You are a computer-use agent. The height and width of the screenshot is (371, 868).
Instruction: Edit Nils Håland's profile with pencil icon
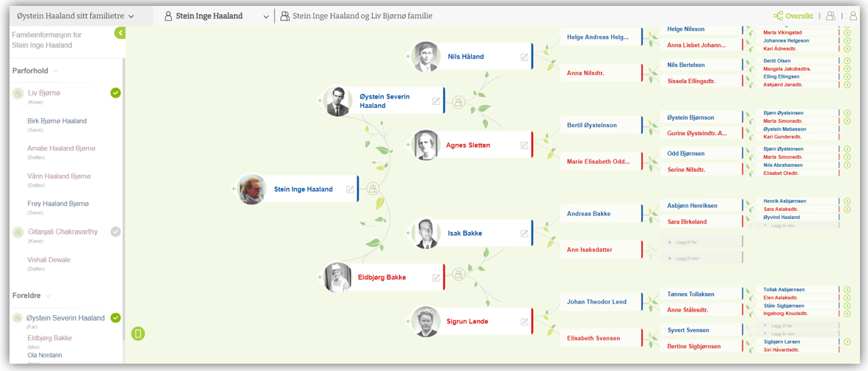click(x=524, y=57)
